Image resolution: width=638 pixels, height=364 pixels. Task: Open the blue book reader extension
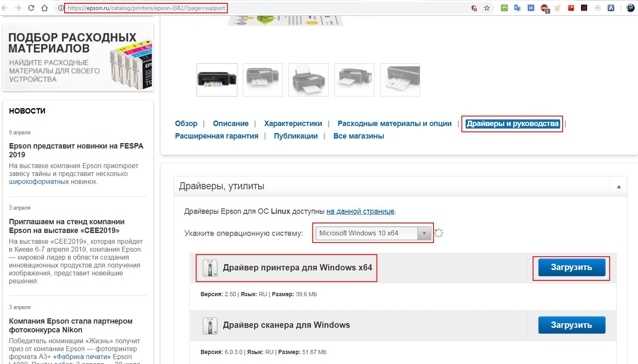point(531,8)
